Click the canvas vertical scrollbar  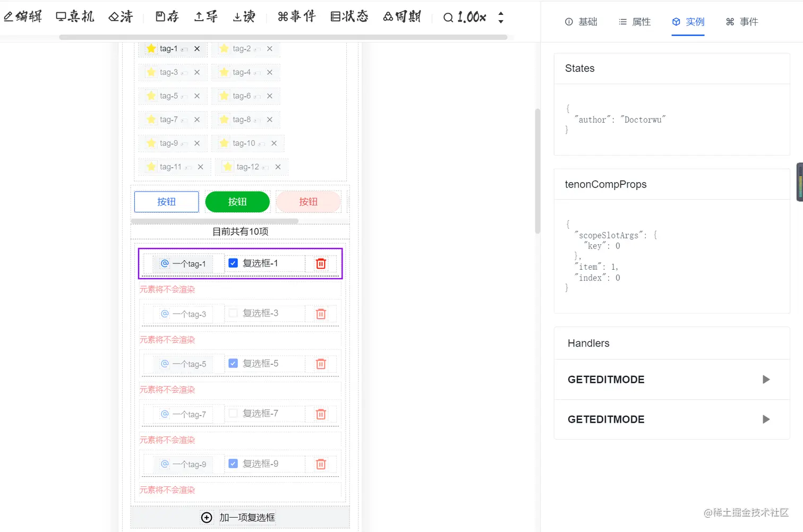click(537, 171)
